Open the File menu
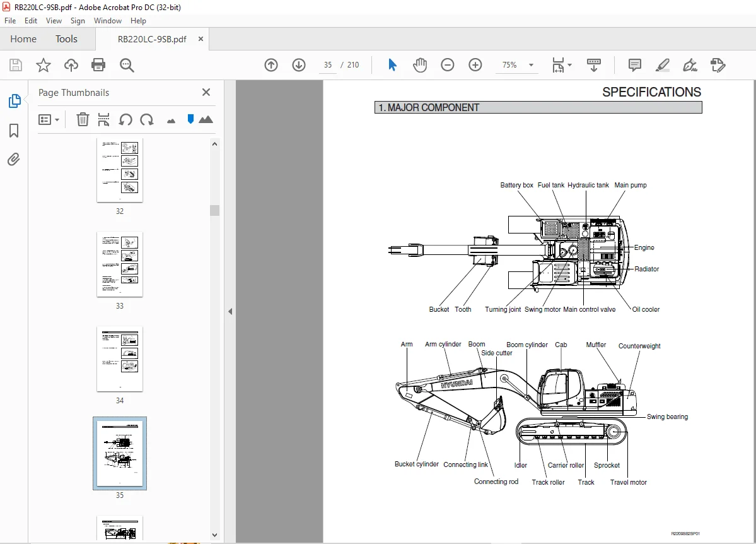The height and width of the screenshot is (544, 756). point(10,21)
